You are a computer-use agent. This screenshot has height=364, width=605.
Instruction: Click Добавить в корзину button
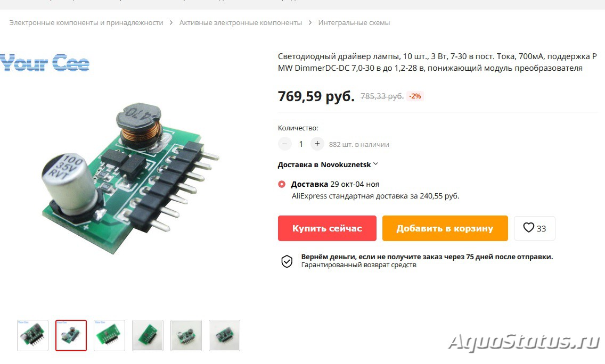pyautogui.click(x=445, y=228)
